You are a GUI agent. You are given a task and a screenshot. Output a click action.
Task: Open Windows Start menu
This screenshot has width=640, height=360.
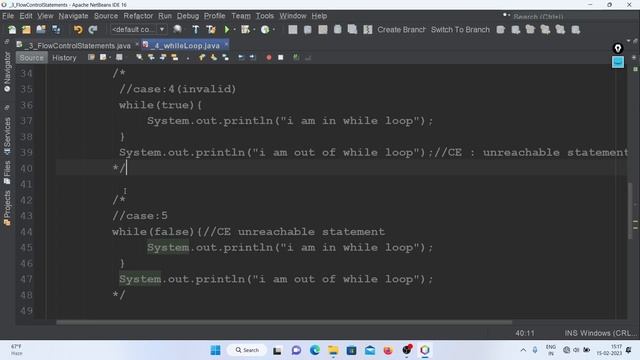point(216,350)
